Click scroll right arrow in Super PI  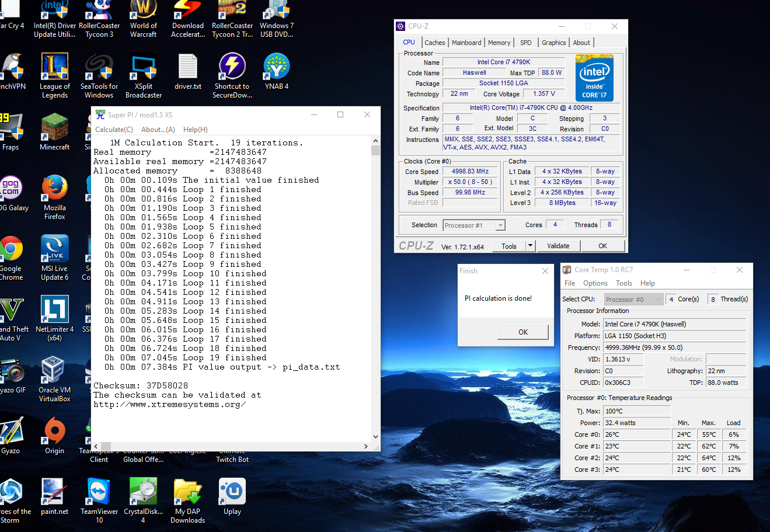point(366,446)
